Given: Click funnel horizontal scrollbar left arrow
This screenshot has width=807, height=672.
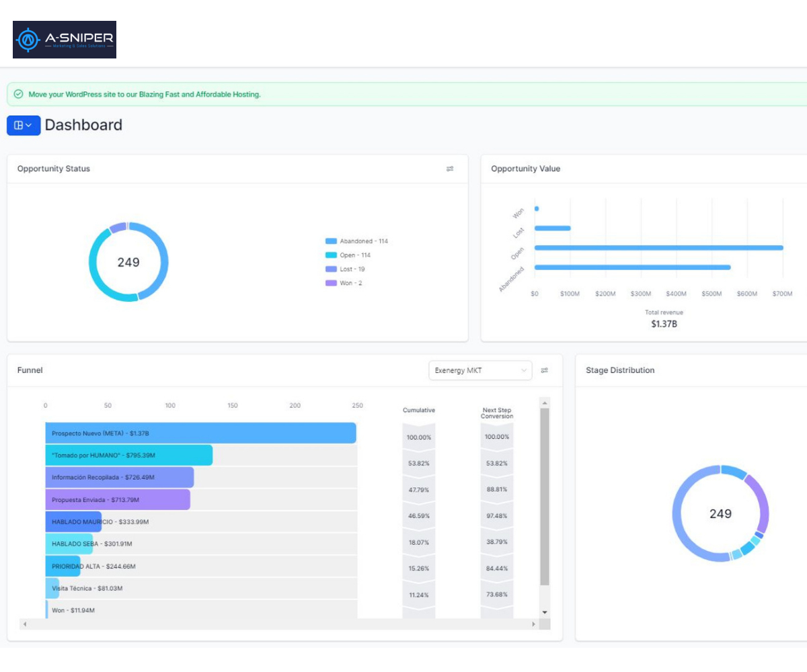Looking at the screenshot, I should pyautogui.click(x=25, y=624).
